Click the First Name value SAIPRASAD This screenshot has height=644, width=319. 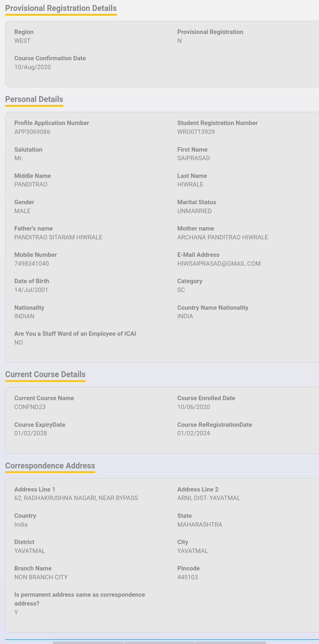(193, 158)
